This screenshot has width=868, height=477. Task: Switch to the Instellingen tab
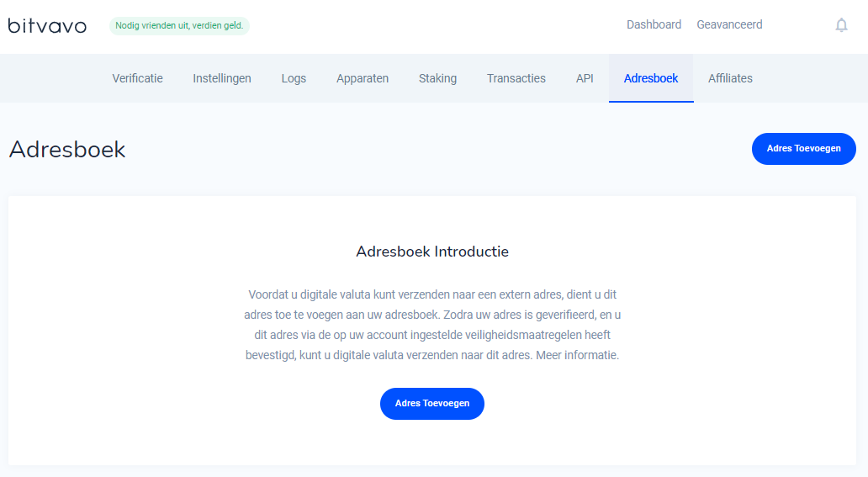222,78
